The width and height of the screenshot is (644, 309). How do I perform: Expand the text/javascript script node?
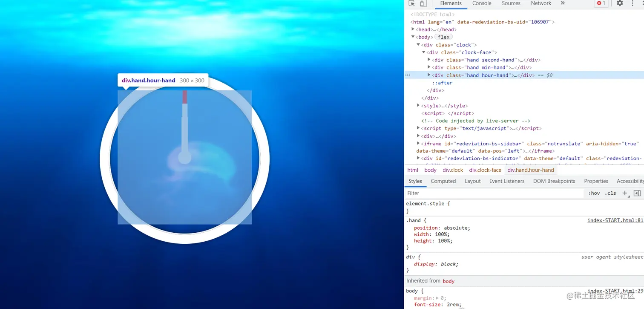tap(418, 128)
